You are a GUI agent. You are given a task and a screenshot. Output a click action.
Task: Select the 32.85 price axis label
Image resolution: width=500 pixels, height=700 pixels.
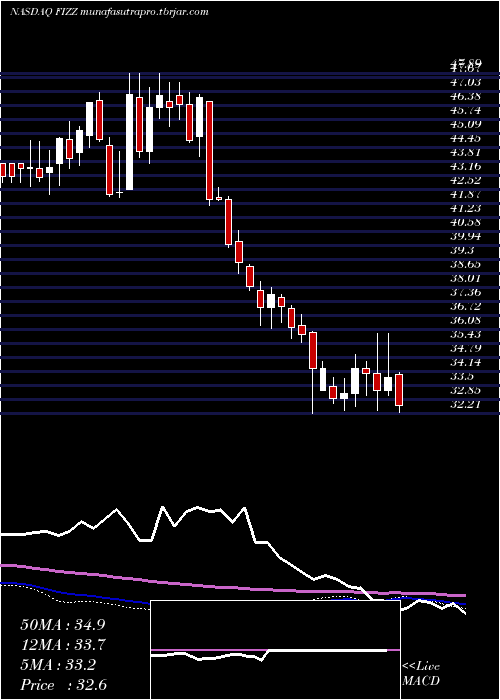click(465, 391)
